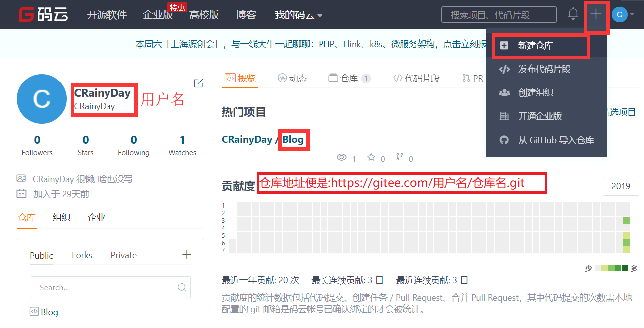The width and height of the screenshot is (644, 328).
Task: Click the 最近一年贡献: 20 次 text
Action: [x=261, y=280]
